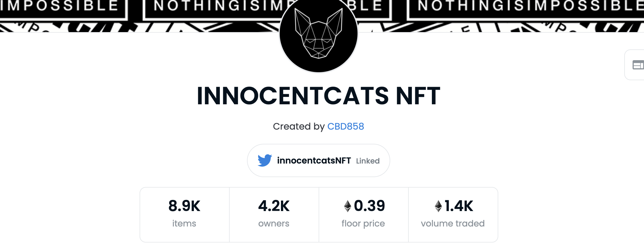The image size is (644, 245).
Task: Open the side panel layout icon
Action: pos(638,65)
